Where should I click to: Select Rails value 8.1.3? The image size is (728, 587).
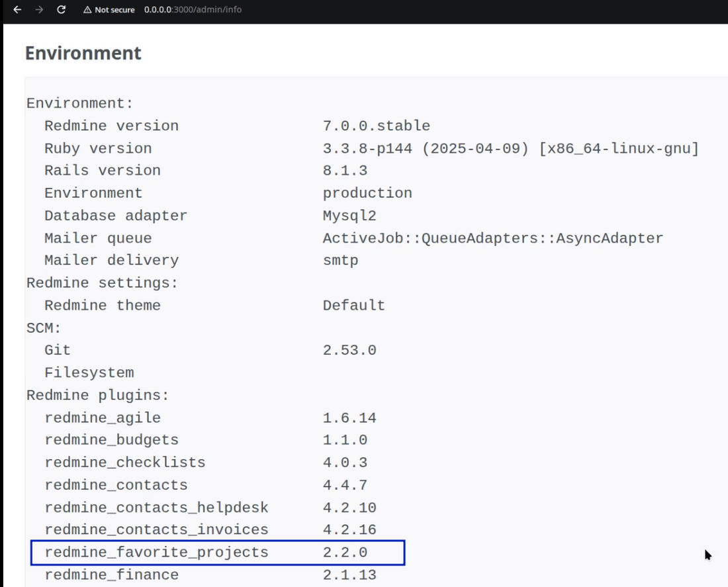[x=345, y=171]
